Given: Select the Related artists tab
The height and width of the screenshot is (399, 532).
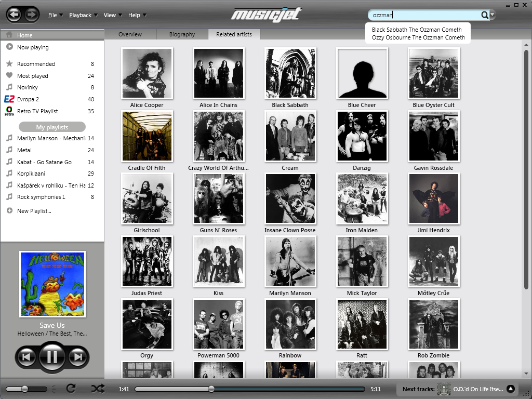Looking at the screenshot, I should point(234,34).
